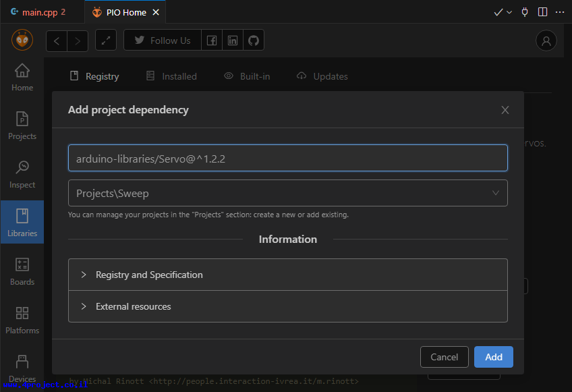Close the PIO Home tab
This screenshot has width=572, height=392.
pos(156,12)
